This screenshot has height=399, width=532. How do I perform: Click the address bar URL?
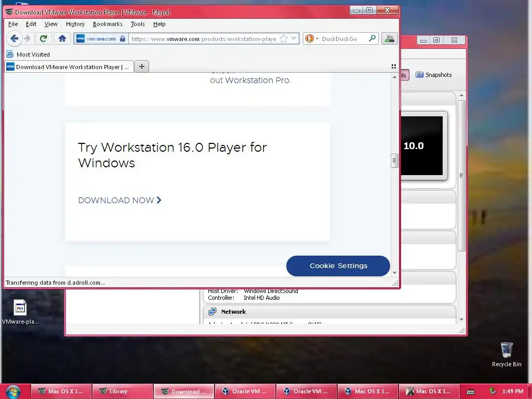tap(204, 38)
